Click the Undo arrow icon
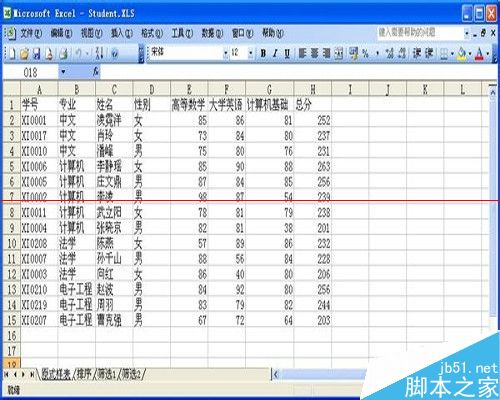The width and height of the screenshot is (500, 400). click(79, 53)
